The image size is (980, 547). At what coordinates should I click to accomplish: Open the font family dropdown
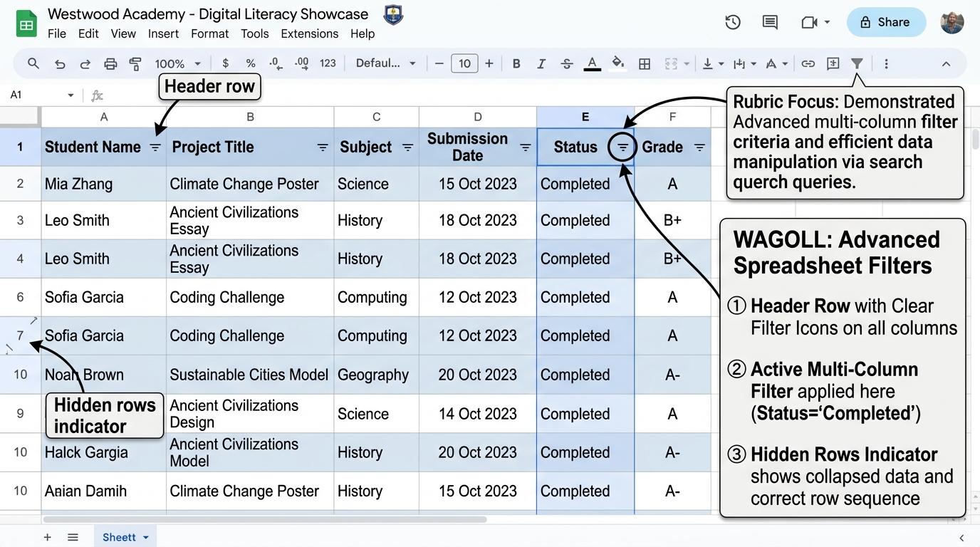pos(385,63)
